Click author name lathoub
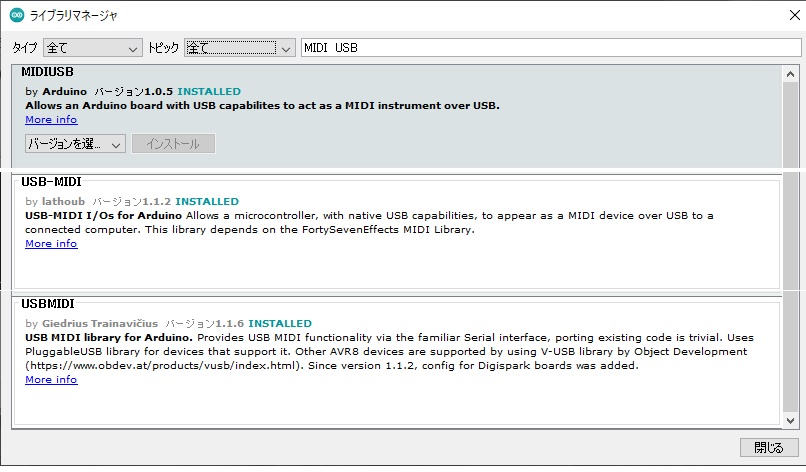 click(63, 202)
